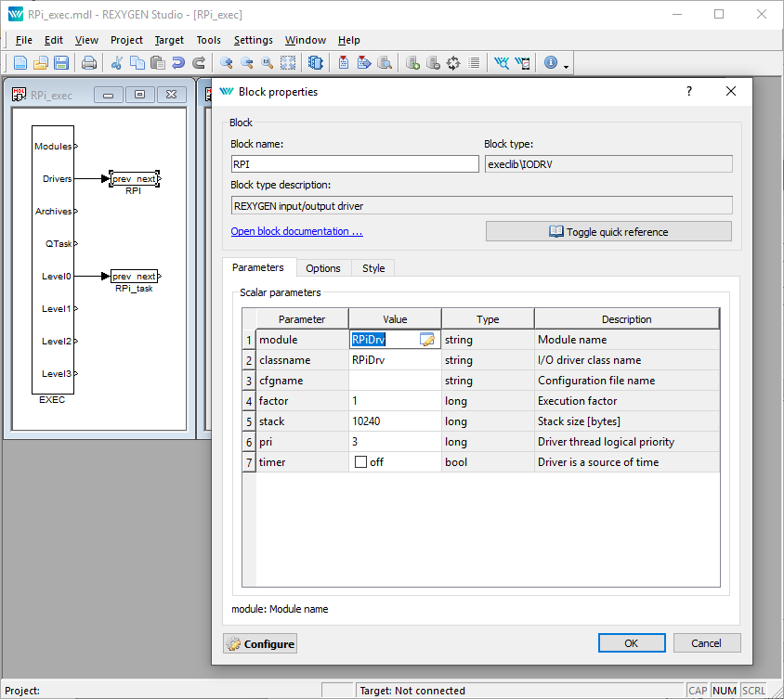
Task: Open the Tools menu
Action: point(208,40)
